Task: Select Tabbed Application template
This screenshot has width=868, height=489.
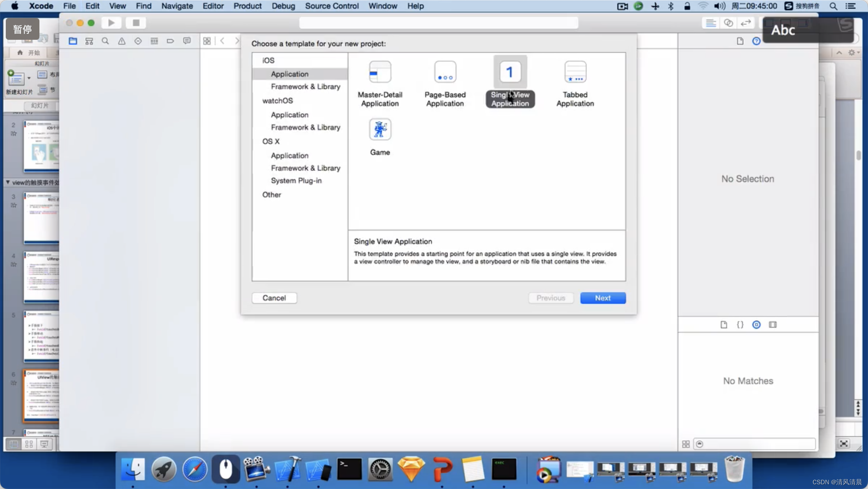Action: coord(575,84)
